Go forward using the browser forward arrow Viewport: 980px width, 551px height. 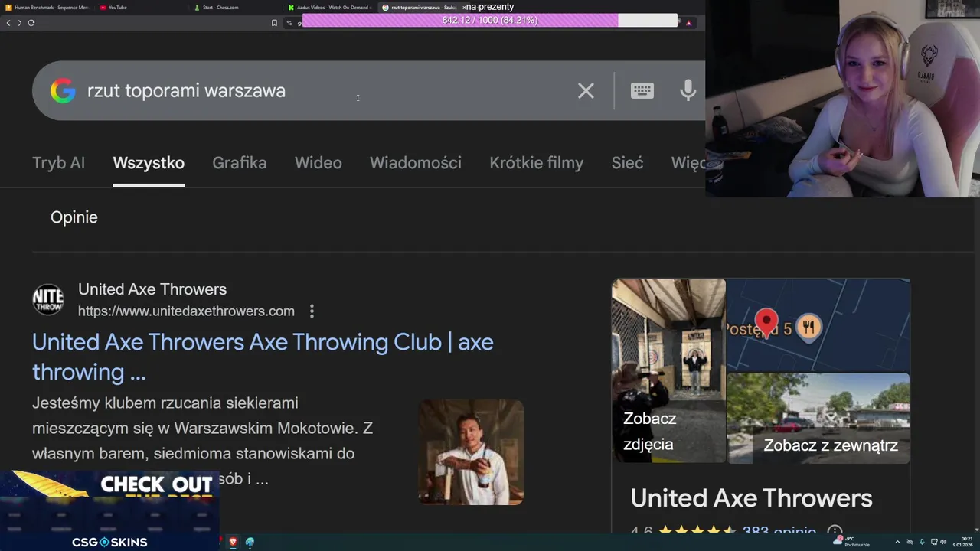tap(19, 23)
